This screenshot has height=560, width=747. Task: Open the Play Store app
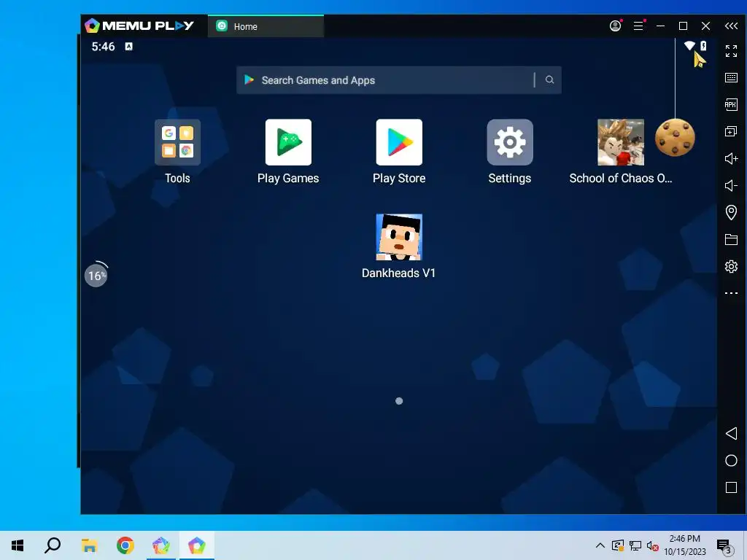click(x=399, y=142)
